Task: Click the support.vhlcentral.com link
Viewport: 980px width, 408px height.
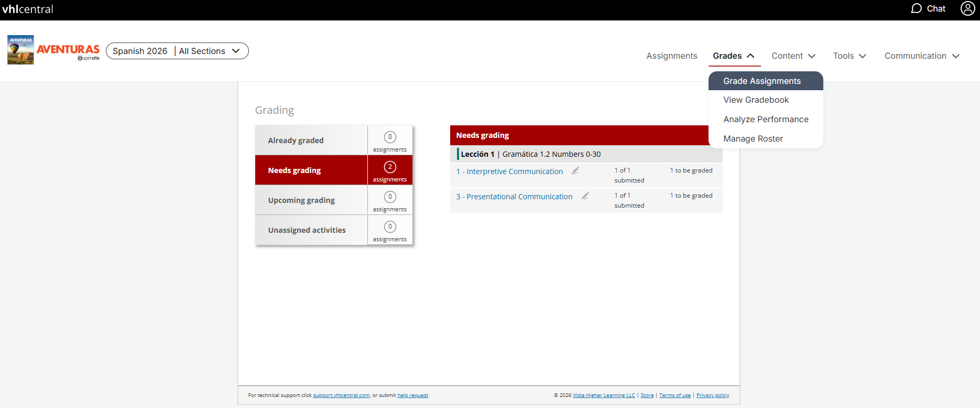Action: point(341,395)
